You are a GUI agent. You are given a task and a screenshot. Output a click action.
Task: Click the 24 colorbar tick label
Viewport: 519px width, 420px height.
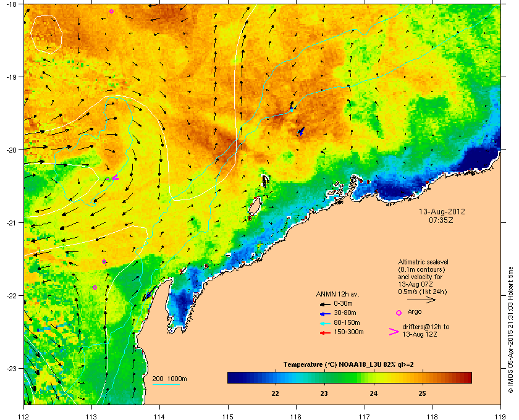click(373, 393)
